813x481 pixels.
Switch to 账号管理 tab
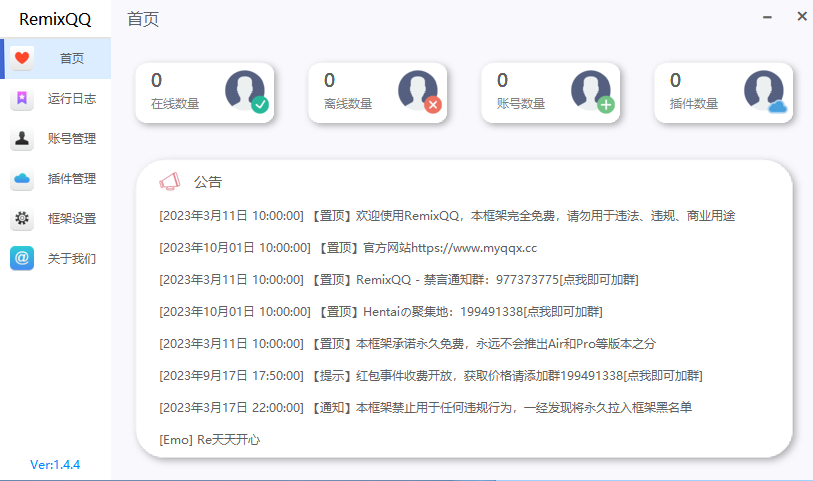[x=55, y=138]
